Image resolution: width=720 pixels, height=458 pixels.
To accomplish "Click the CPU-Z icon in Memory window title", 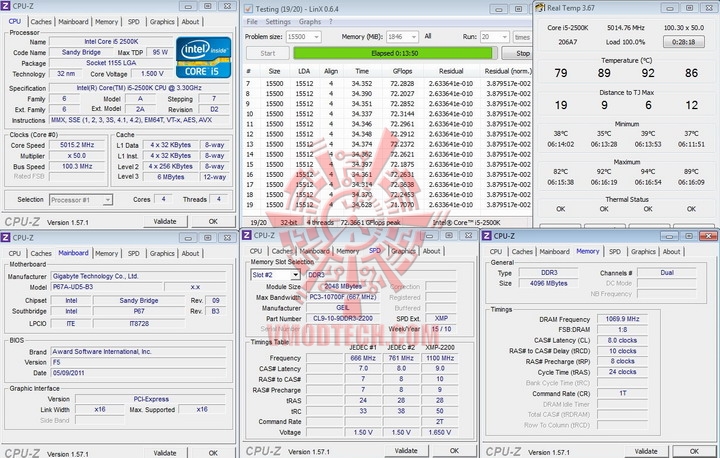I will click(487, 236).
